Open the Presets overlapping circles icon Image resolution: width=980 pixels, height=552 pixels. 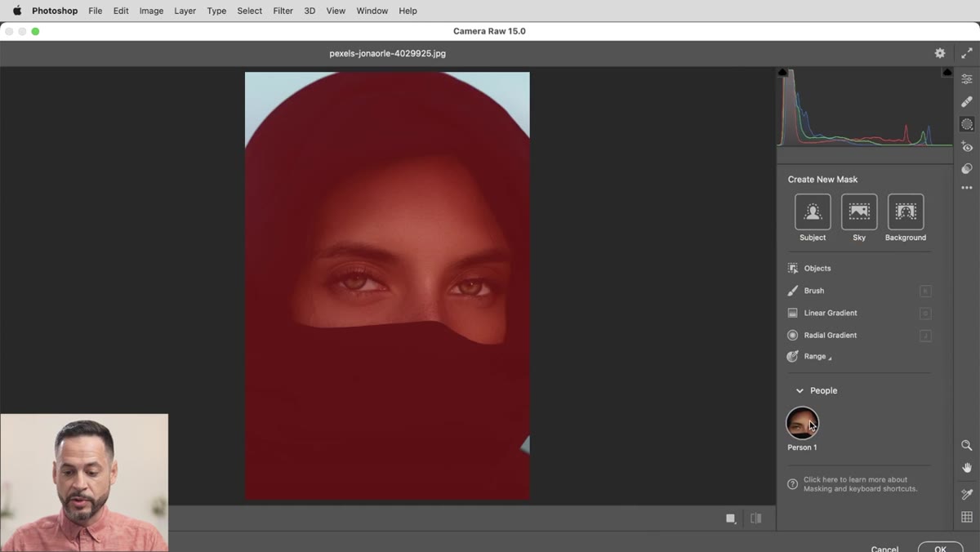(x=967, y=169)
